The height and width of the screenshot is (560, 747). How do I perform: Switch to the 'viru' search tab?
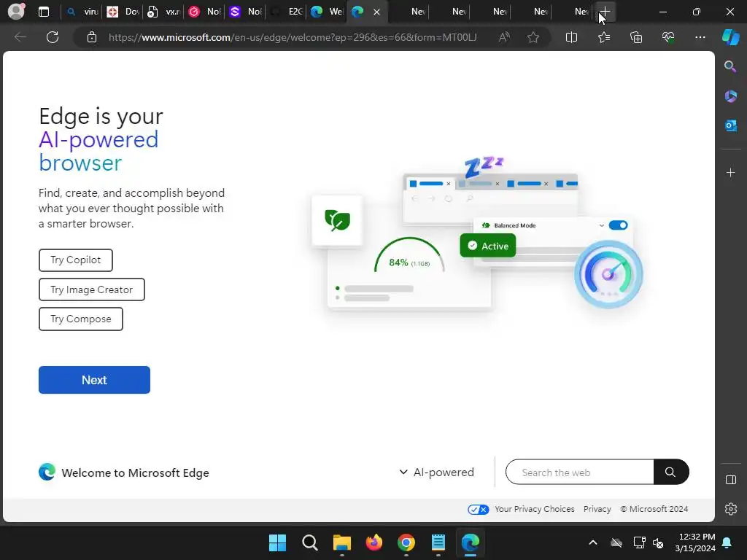82,12
